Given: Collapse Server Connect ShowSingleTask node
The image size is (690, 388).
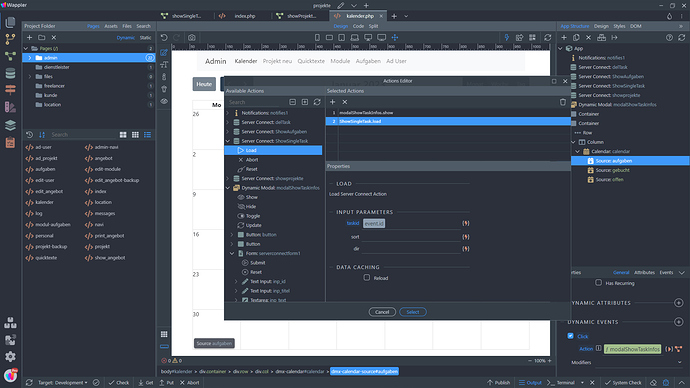Looking at the screenshot, I should click(228, 141).
